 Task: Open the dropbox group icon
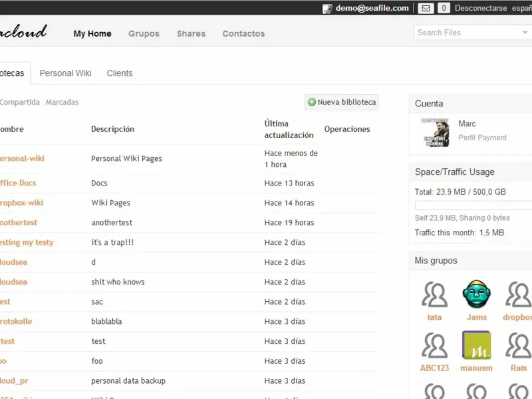(x=518, y=294)
